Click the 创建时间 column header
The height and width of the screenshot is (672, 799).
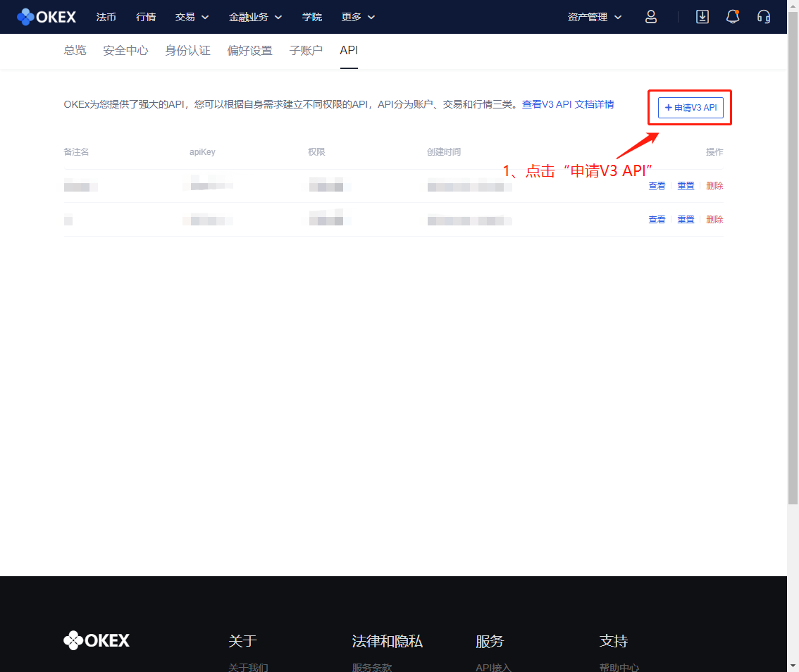click(x=444, y=152)
